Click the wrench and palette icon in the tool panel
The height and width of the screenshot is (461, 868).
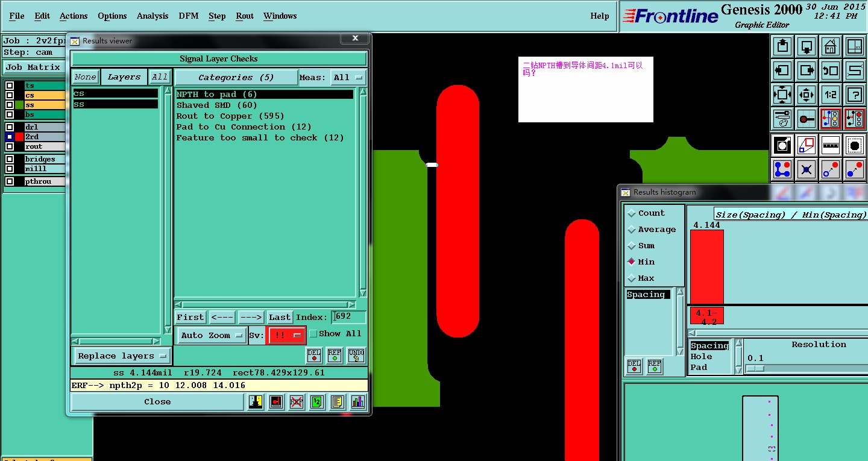[x=782, y=119]
